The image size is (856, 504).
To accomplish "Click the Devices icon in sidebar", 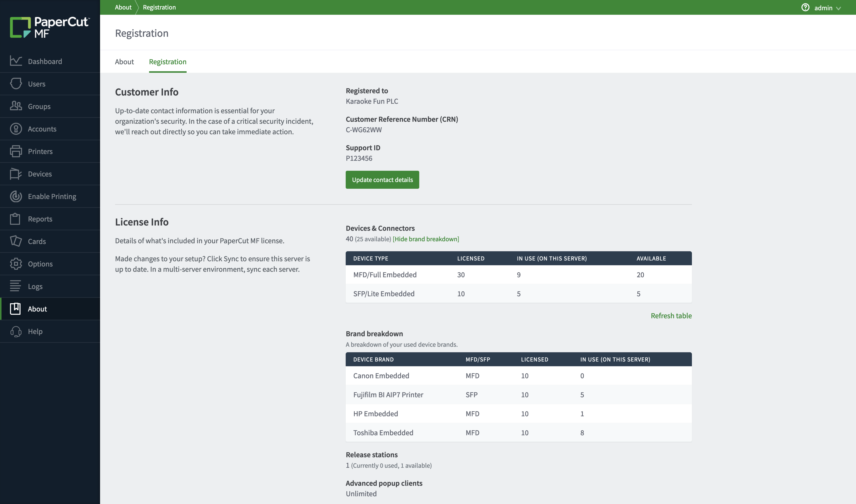I will 16,173.
